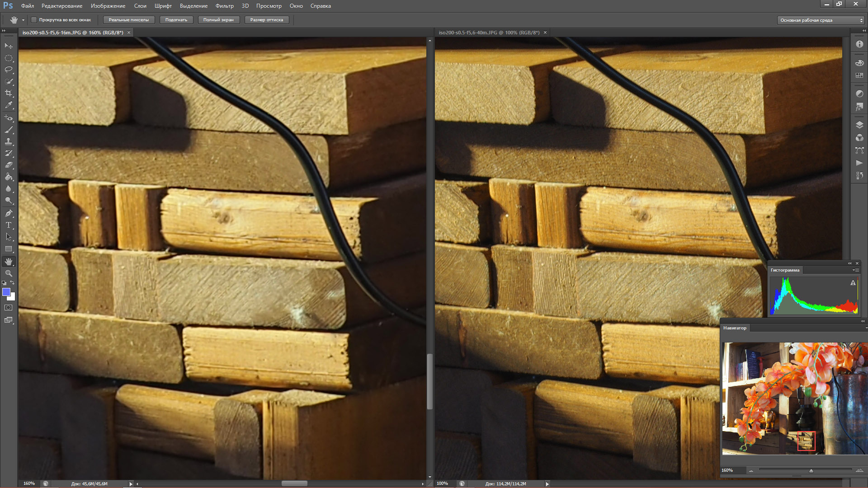Open the Гистограмма panel options menu

[x=856, y=270]
